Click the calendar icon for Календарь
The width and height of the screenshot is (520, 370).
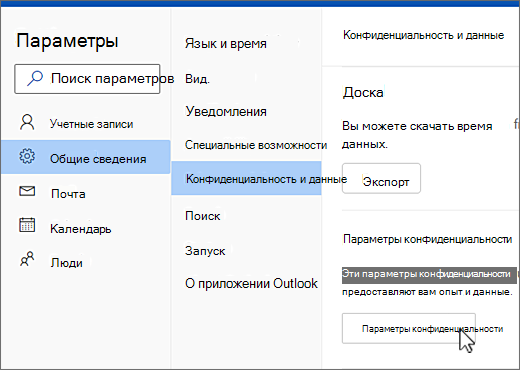tap(27, 225)
